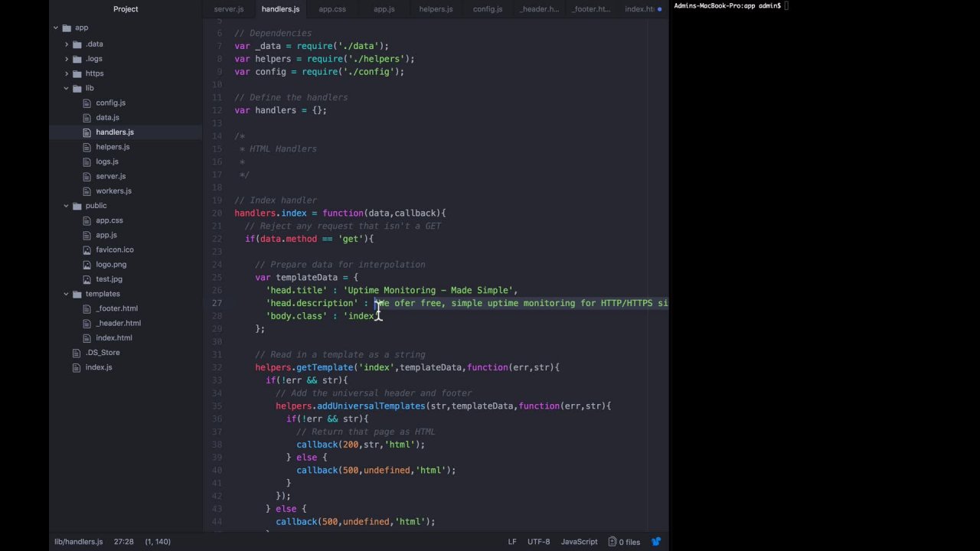Collapse the templates folder chevron
980x551 pixels.
[x=66, y=294]
